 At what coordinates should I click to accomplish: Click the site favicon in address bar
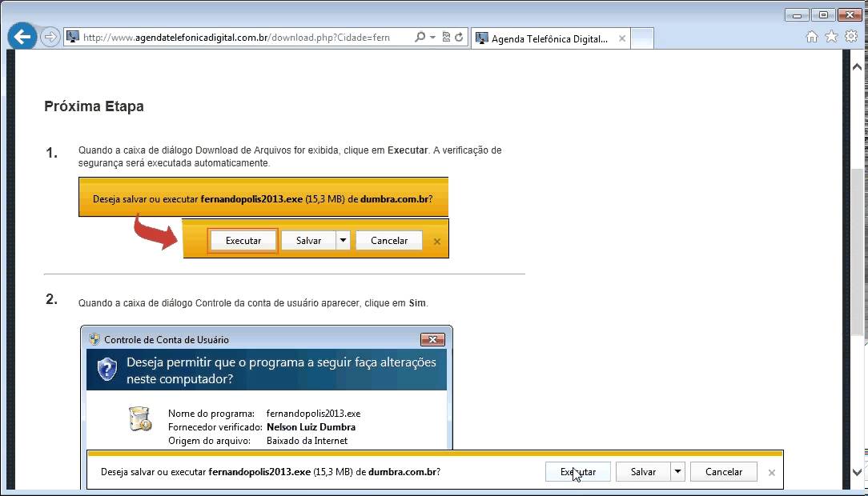[73, 37]
